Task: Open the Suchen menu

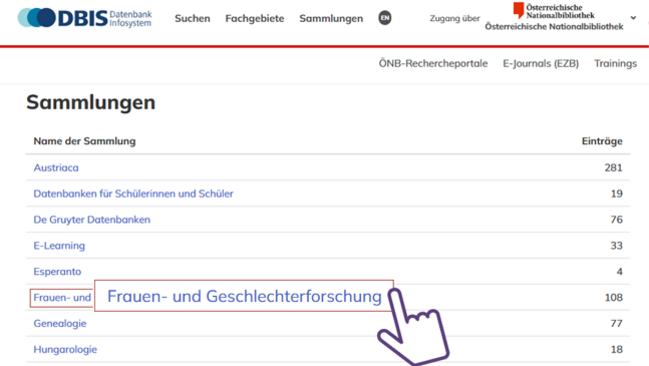Action: coord(192,18)
